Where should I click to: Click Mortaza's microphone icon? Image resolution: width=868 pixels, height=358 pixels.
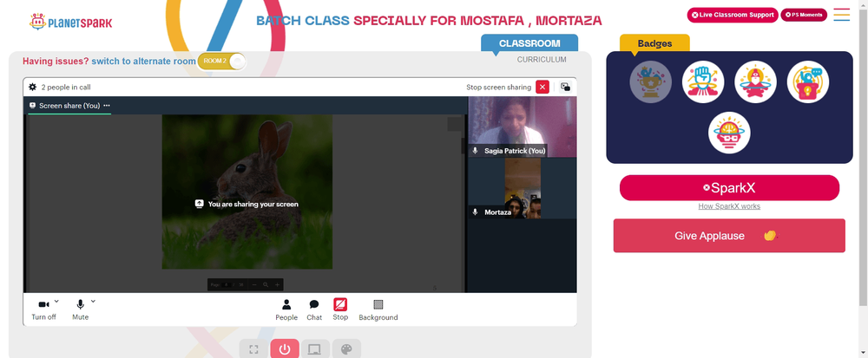coord(475,212)
